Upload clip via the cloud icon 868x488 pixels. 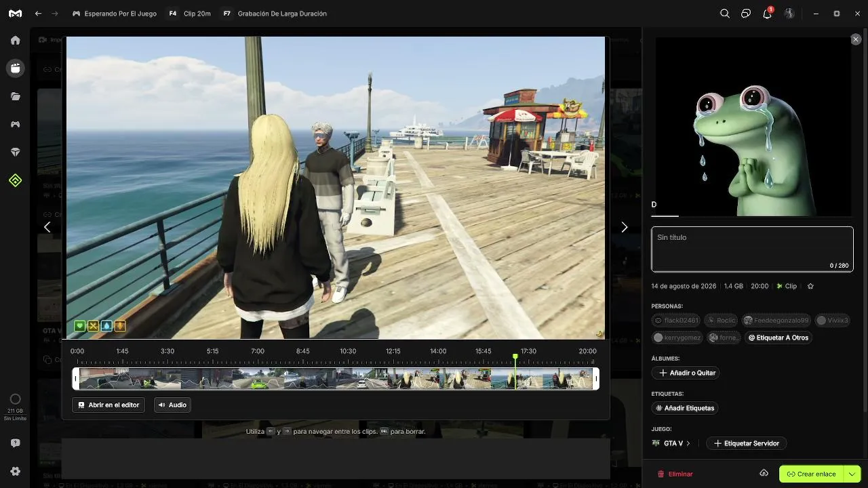coord(764,473)
